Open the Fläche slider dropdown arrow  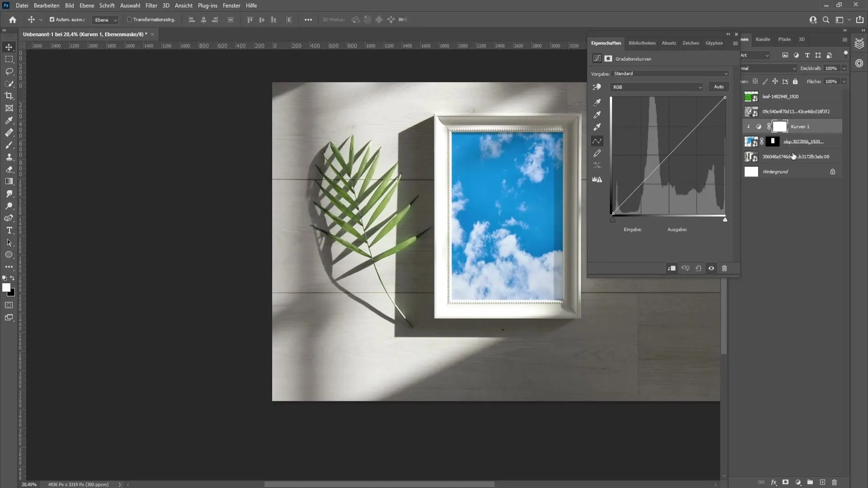(x=844, y=81)
